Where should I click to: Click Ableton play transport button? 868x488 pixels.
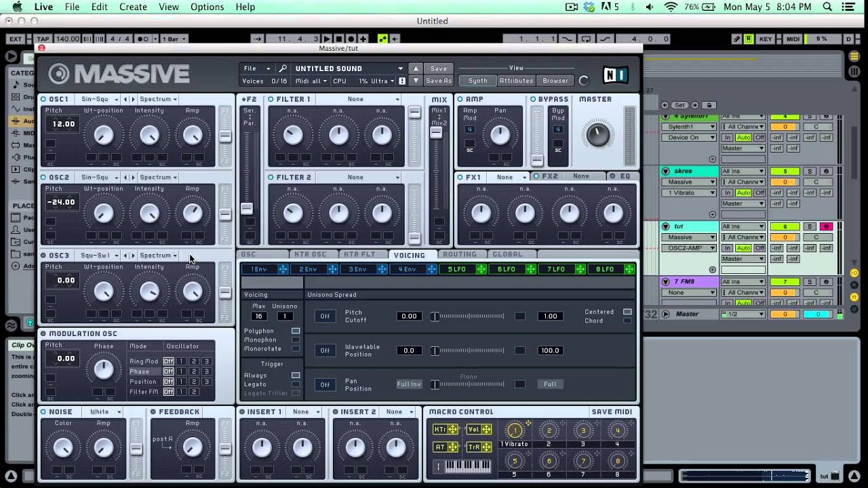point(328,39)
